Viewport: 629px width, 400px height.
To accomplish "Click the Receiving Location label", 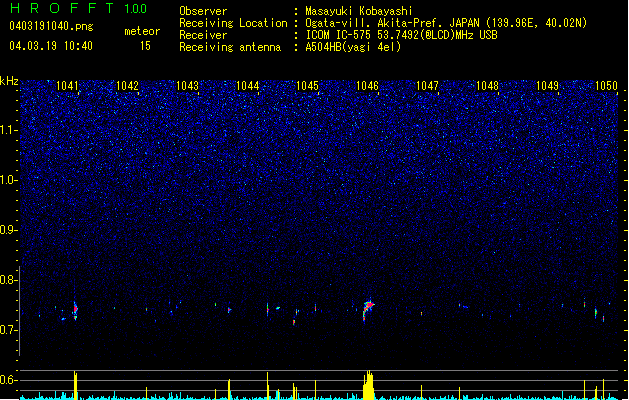I will [233, 23].
